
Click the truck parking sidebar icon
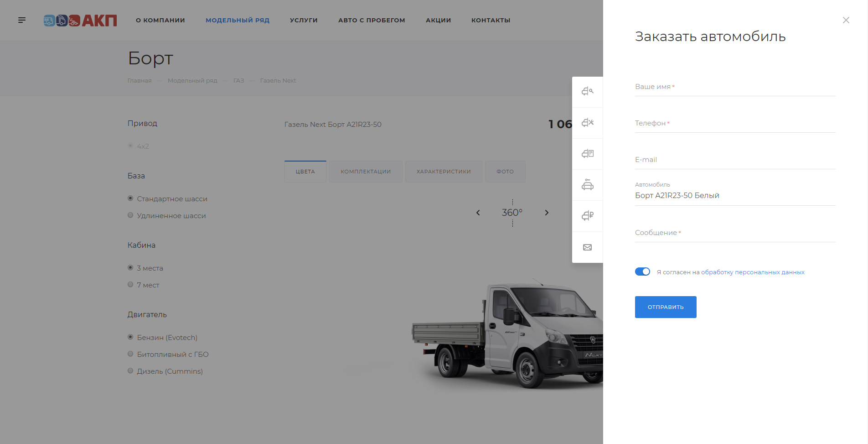coord(588,216)
